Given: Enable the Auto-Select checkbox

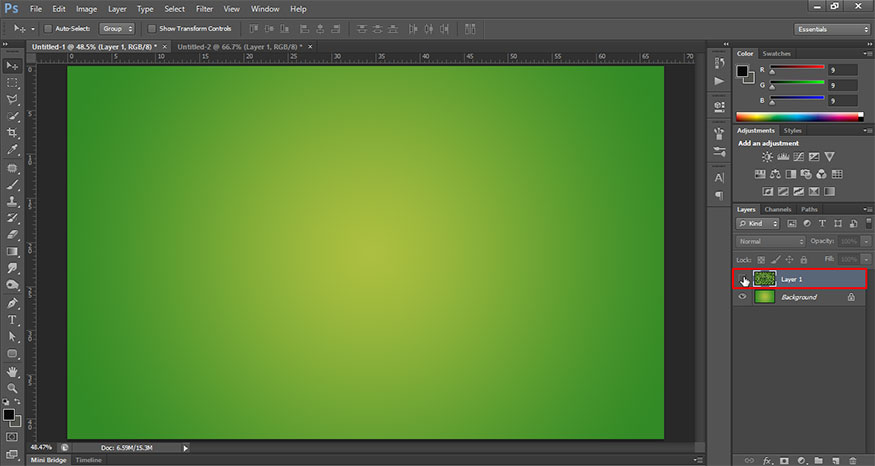Looking at the screenshot, I should 49,29.
